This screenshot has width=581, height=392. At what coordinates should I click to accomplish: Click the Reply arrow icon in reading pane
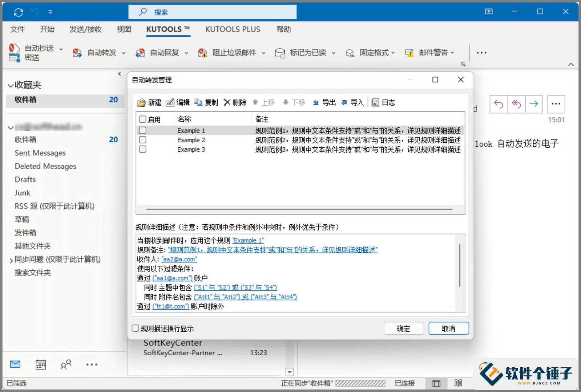pos(499,104)
